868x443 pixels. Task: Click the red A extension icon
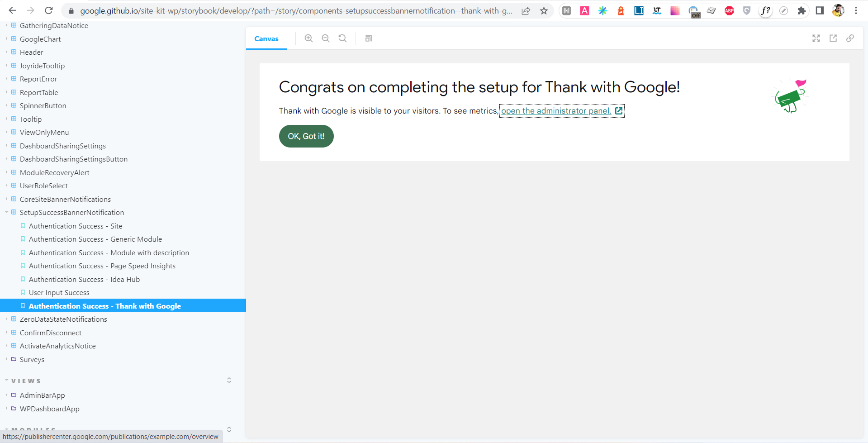584,10
